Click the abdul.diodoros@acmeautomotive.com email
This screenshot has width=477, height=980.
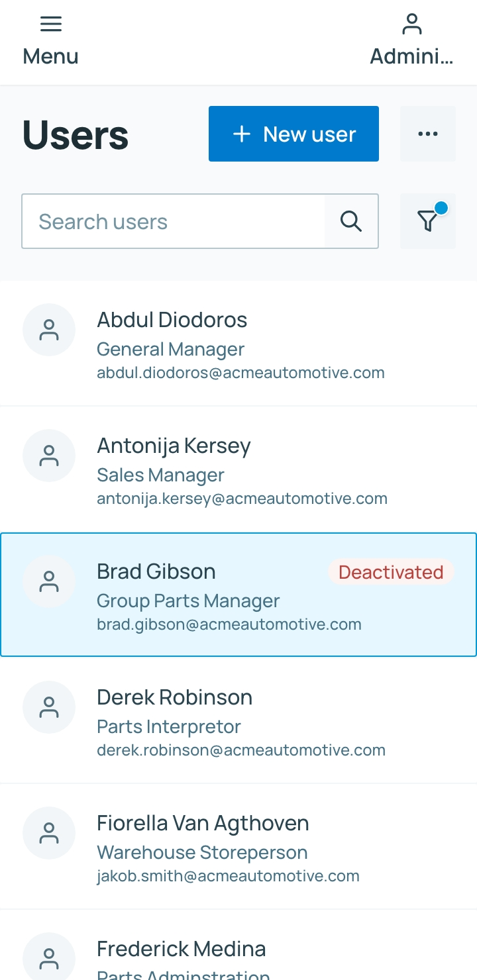coord(240,373)
